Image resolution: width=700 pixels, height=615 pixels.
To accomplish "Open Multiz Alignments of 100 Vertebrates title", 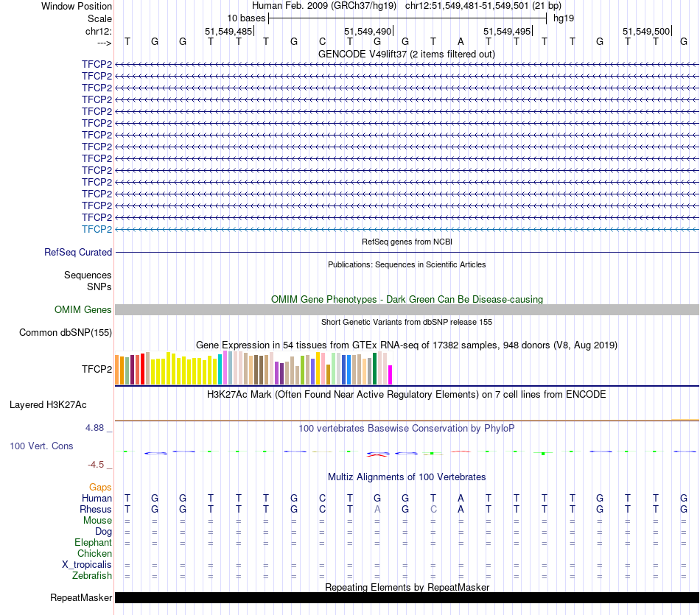I will click(407, 477).
